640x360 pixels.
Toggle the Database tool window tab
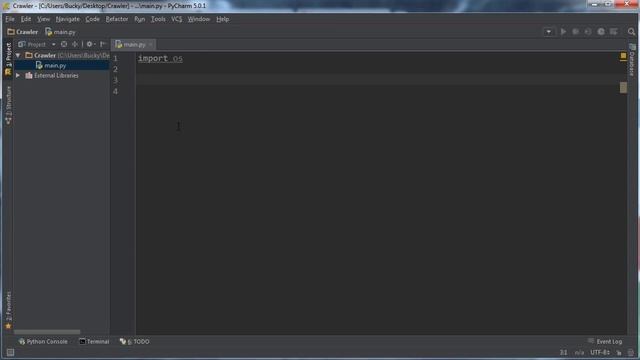click(632, 60)
